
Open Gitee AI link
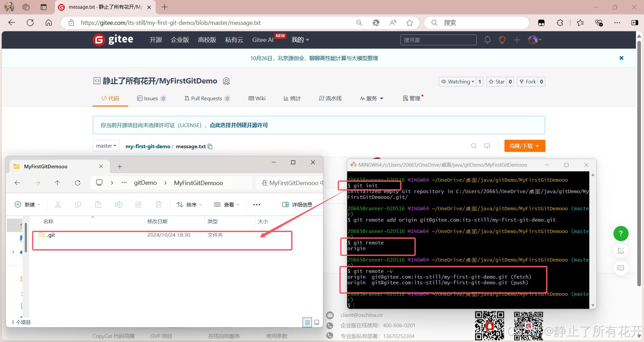pos(263,40)
